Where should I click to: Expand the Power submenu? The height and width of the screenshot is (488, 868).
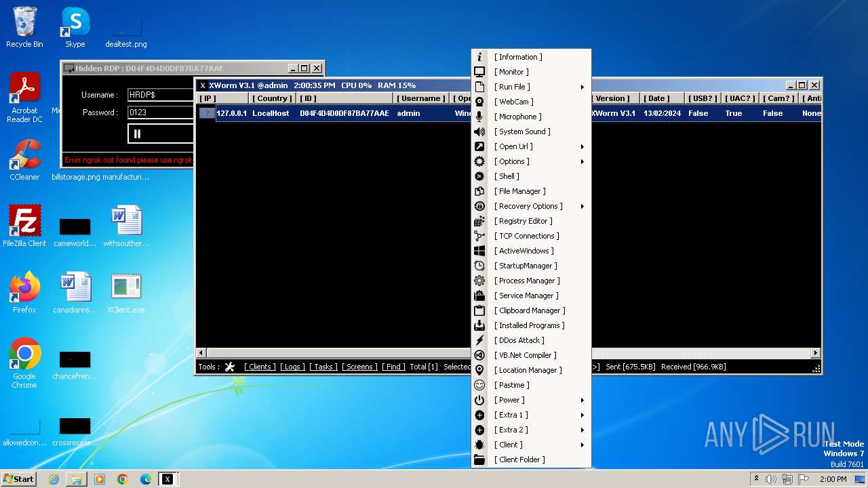click(583, 400)
